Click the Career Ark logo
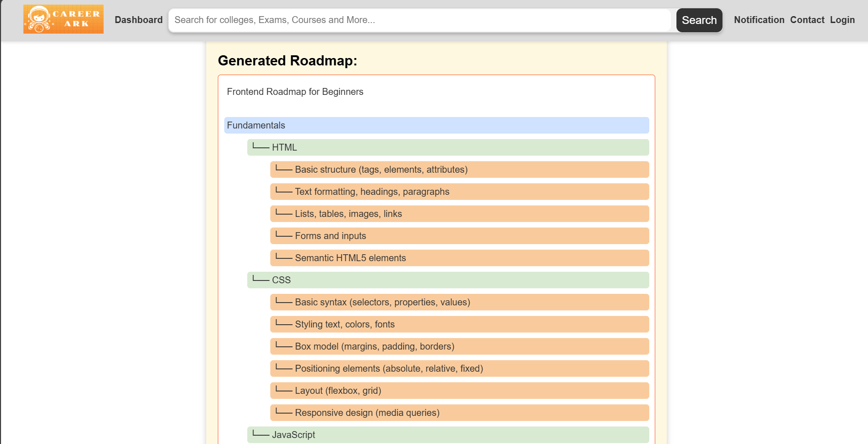The height and width of the screenshot is (444, 868). click(x=64, y=19)
